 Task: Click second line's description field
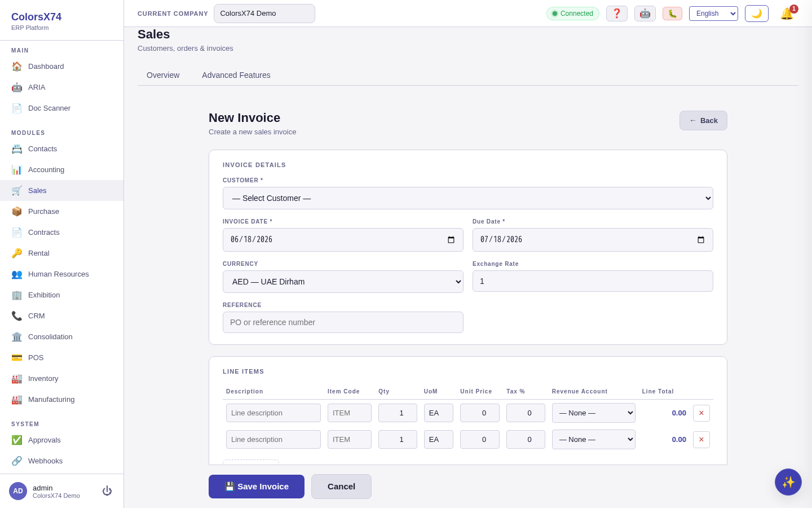coord(273,440)
